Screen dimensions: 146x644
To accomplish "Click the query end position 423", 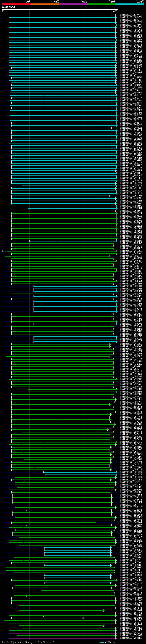I will point(115,11).
